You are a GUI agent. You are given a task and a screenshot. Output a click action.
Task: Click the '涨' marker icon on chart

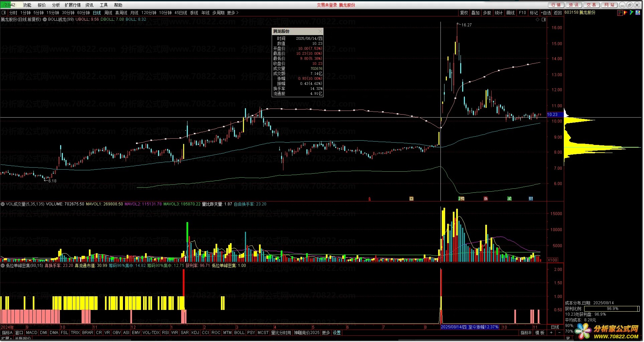(486, 199)
